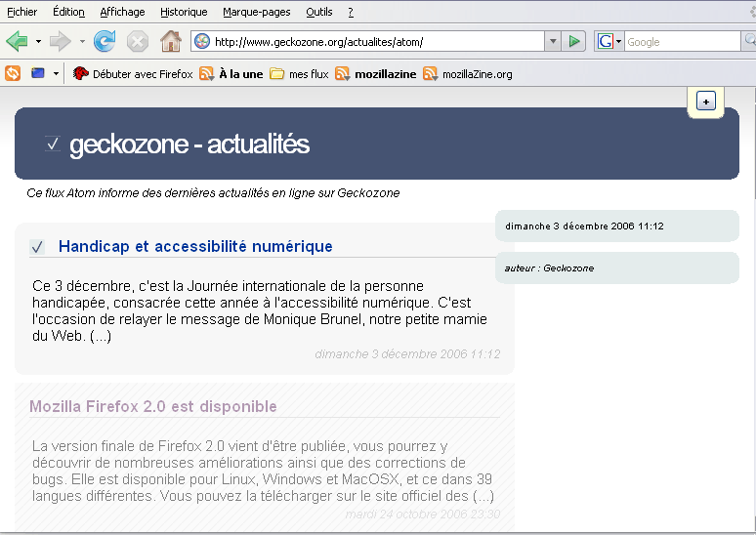Click the Handicap article summary paragraph
Viewport: 756px width, 535px height.
pos(260,310)
